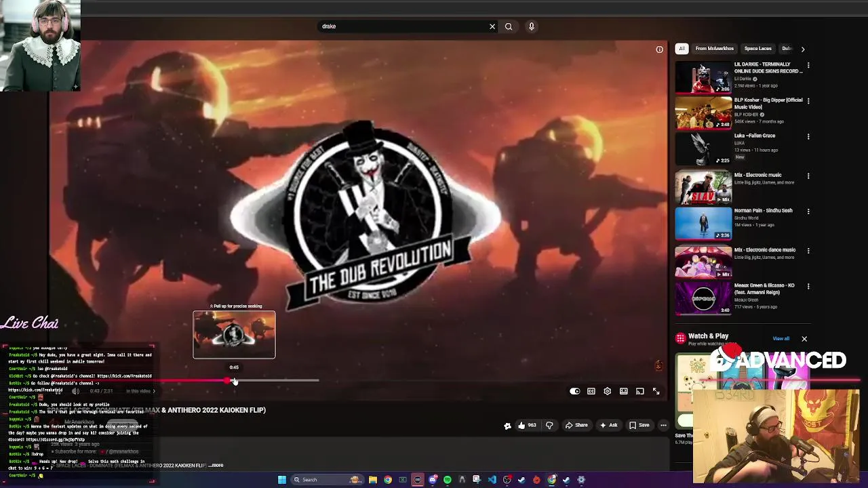This screenshot has width=868, height=488.
Task: Expand description with ...more
Action: 216,466
